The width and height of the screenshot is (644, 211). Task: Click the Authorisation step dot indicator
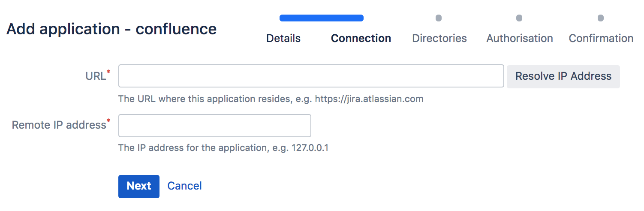(519, 18)
